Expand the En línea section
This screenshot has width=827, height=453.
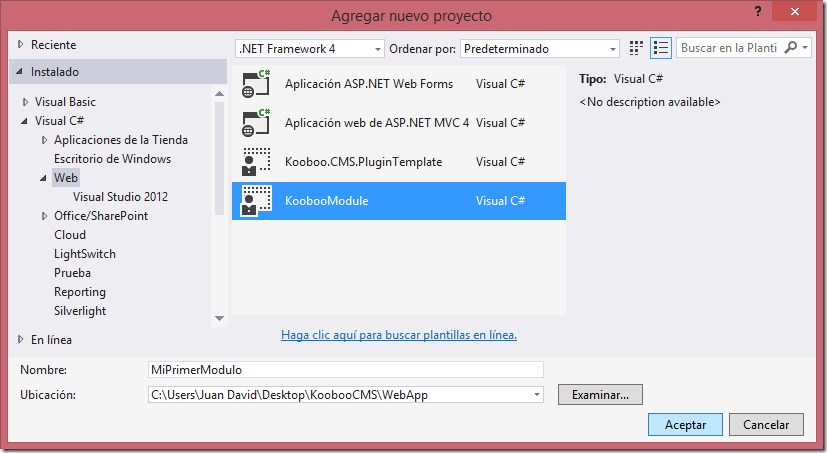point(21,339)
